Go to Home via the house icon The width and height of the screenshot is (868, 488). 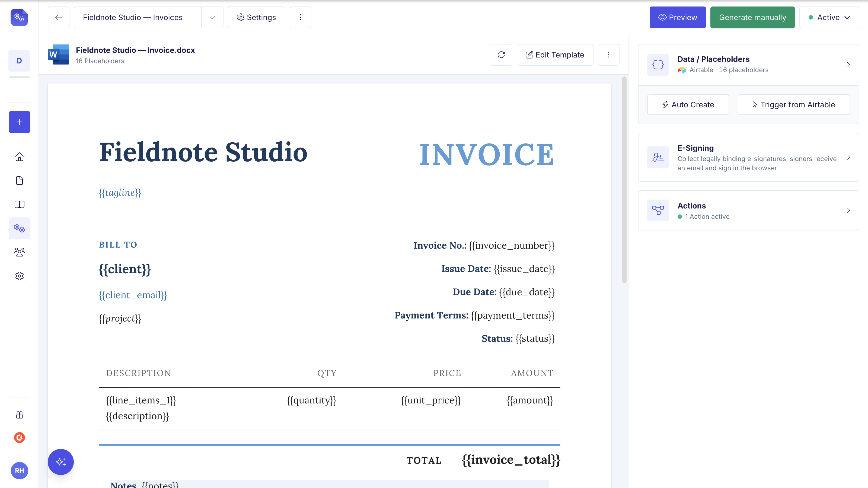click(19, 157)
